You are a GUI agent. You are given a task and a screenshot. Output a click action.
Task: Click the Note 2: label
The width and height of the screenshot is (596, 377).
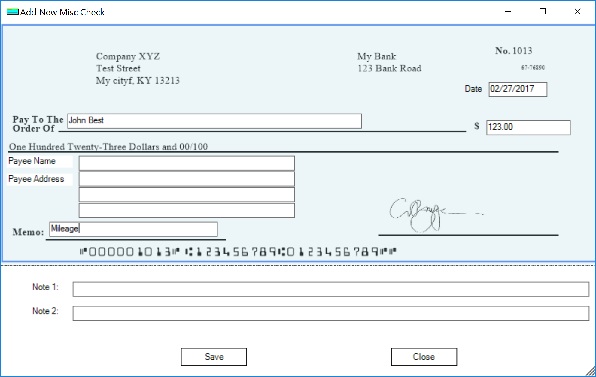click(x=45, y=311)
